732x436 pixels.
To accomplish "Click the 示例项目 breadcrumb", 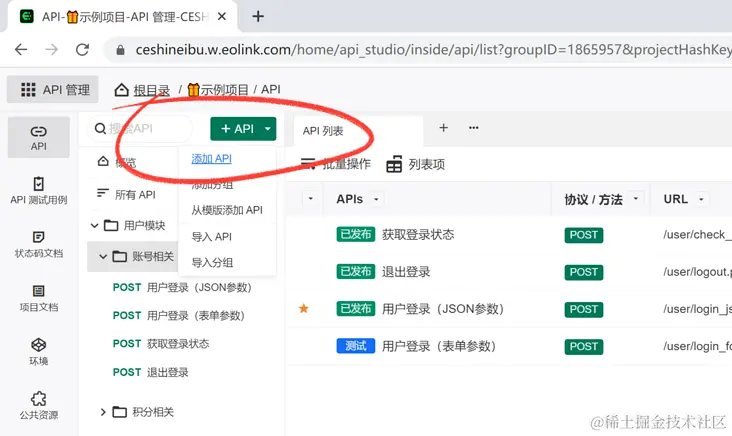I will (x=218, y=90).
